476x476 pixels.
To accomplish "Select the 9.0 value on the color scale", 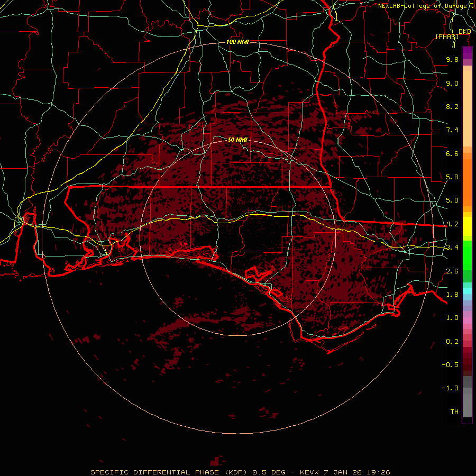I will (452, 83).
